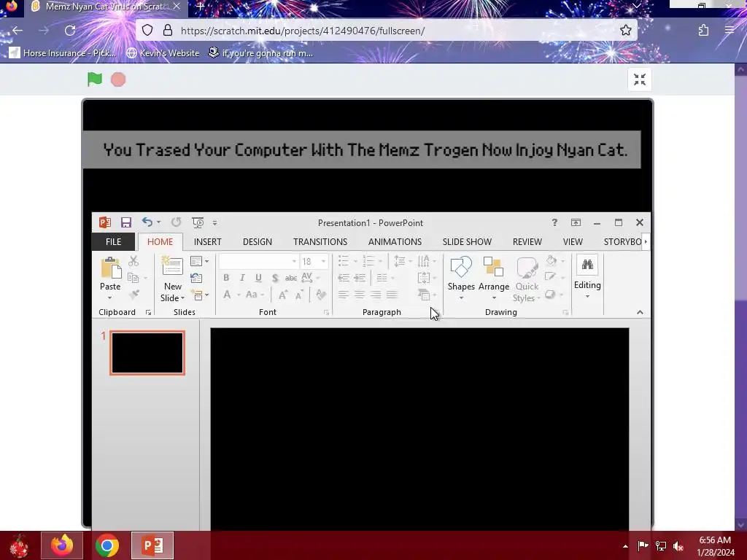
Task: Toggle Strikethrough (abc) formatting
Action: tap(291, 278)
